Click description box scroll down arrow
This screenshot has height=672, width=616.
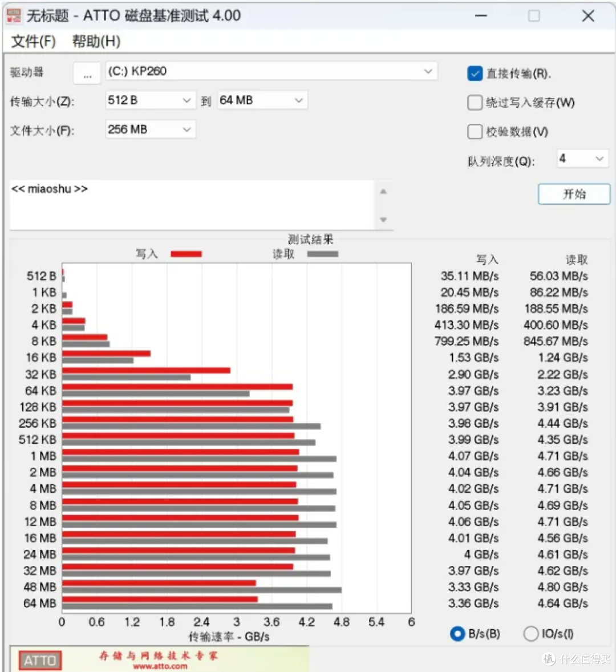point(383,220)
